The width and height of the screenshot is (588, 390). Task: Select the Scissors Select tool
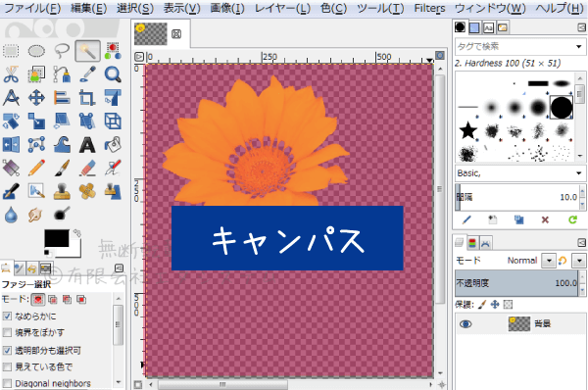11,74
